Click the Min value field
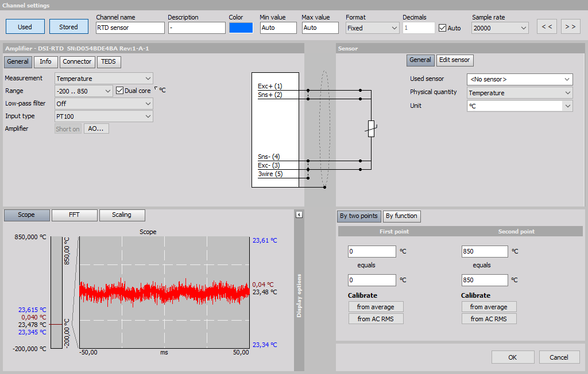The image size is (588, 374). pyautogui.click(x=278, y=28)
